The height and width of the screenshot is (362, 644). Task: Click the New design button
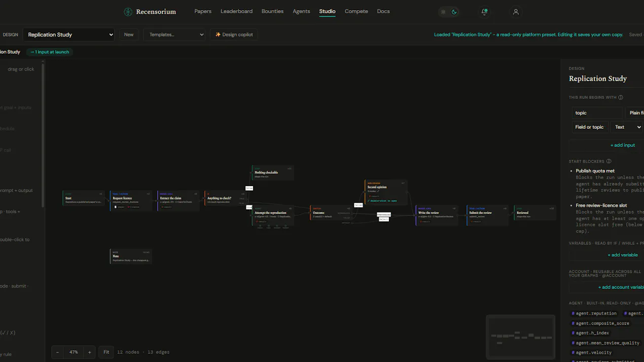pyautogui.click(x=129, y=34)
